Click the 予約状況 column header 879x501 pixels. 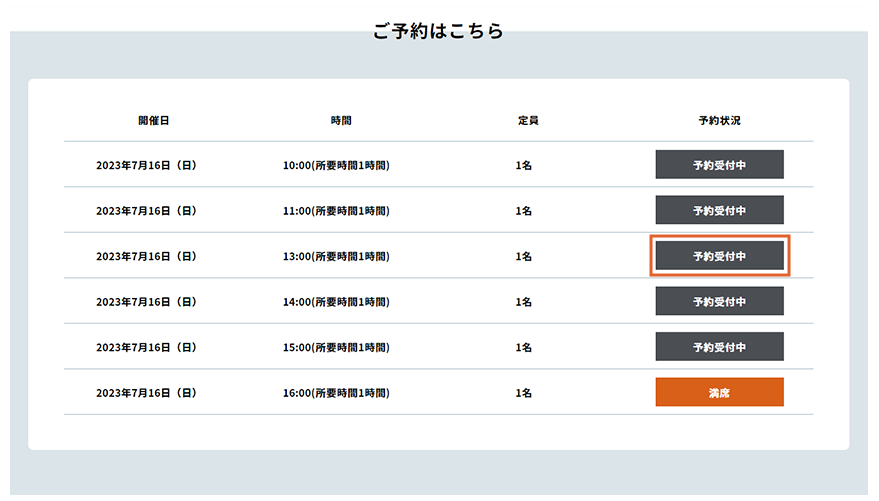point(719,121)
